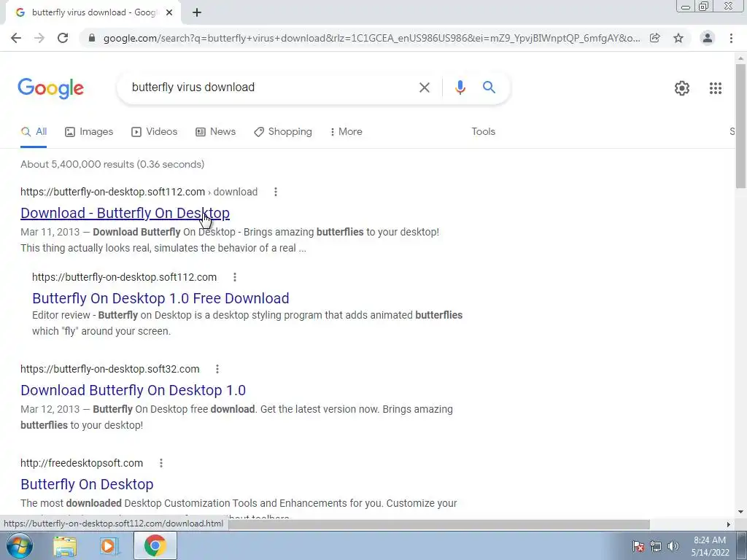This screenshot has width=747, height=560.
Task: Click the vertical scrollbar thumb
Action: pos(740,125)
